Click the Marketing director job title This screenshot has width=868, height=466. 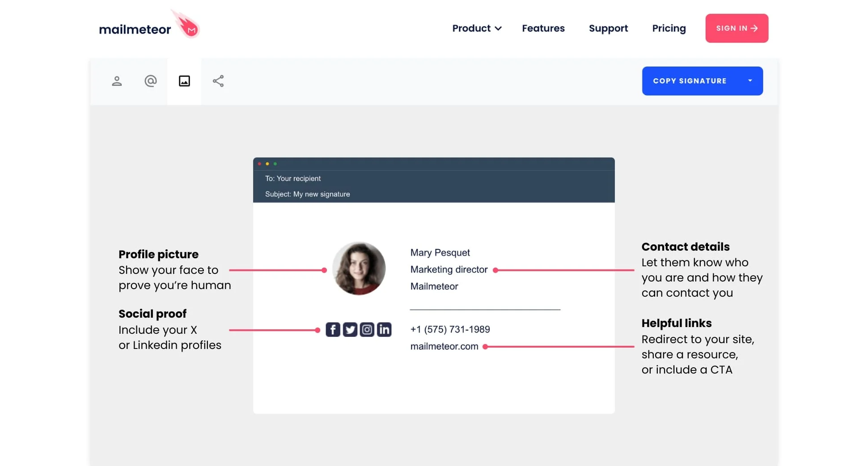449,269
